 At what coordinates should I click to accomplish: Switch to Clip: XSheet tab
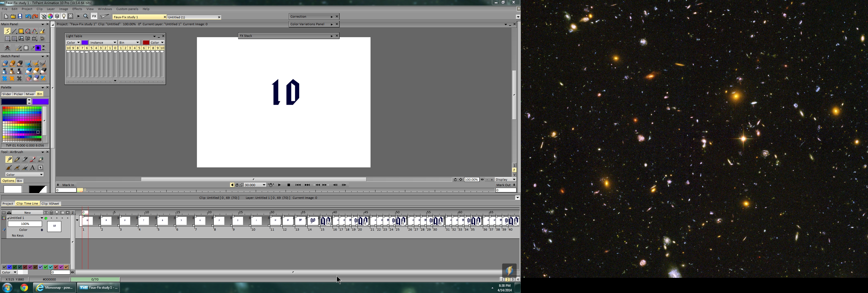pyautogui.click(x=50, y=204)
